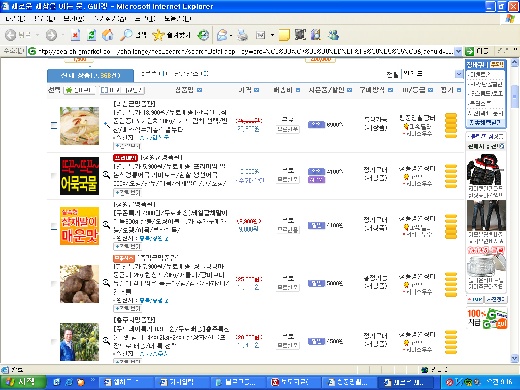Open the Mail envelope toolbar icon
This screenshot has height=390, width=520.
pos(222,35)
